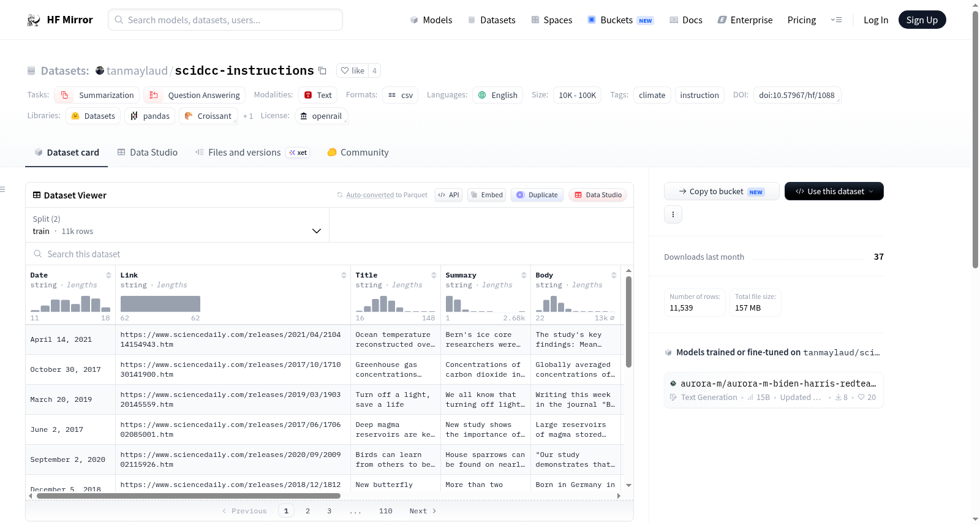
Task: Click the sort icon on Date column
Action: click(108, 275)
